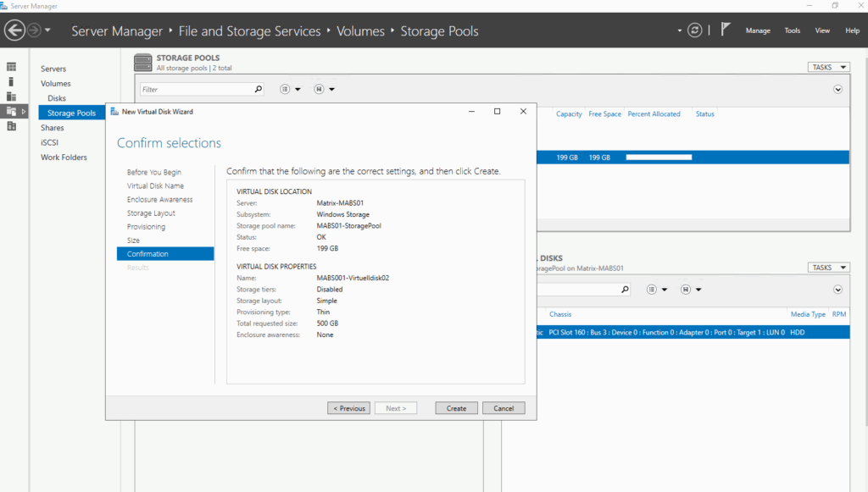Refresh Server Manager view
The height and width of the screenshot is (492, 868).
click(695, 30)
